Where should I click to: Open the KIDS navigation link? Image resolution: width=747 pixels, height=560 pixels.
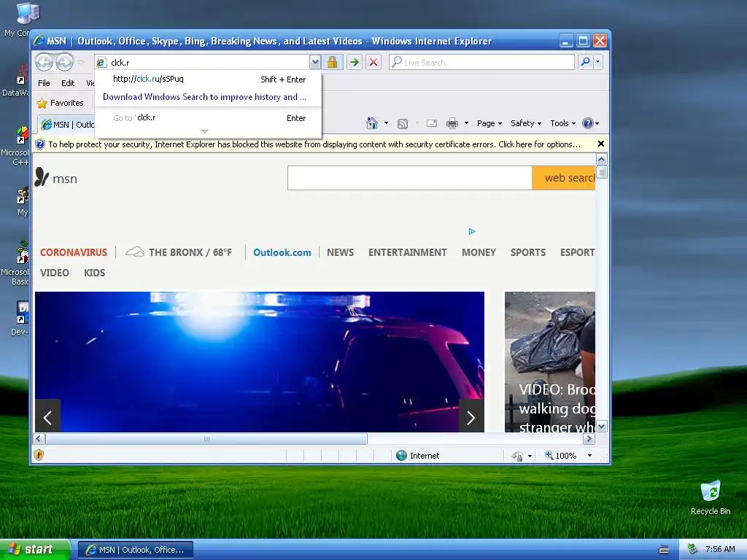click(x=94, y=273)
